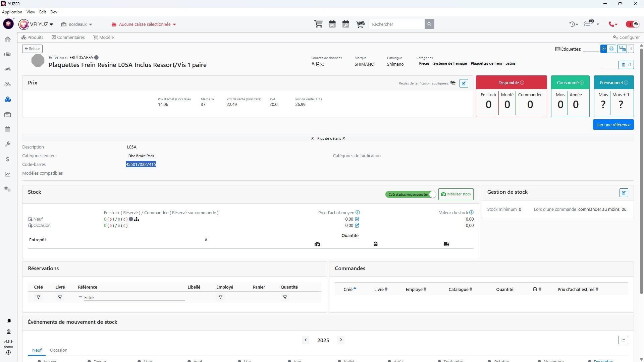Click the home icon in left sidebar
This screenshot has height=362, width=644.
tap(8, 39)
